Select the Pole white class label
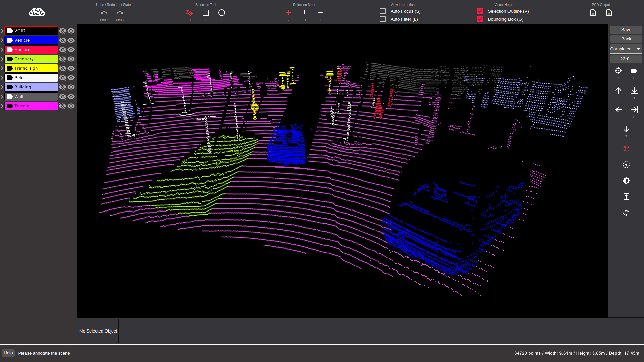Screen dimensions: 644x362 click(31, 78)
